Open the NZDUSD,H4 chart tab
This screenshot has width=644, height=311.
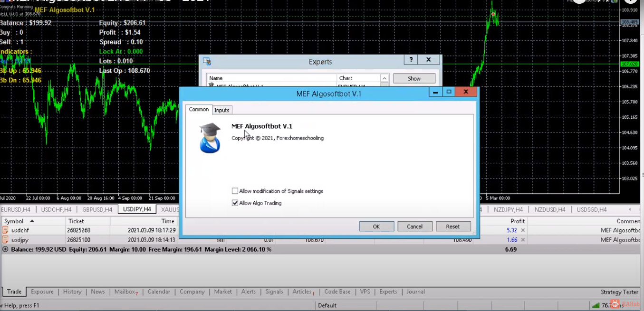tap(550, 209)
